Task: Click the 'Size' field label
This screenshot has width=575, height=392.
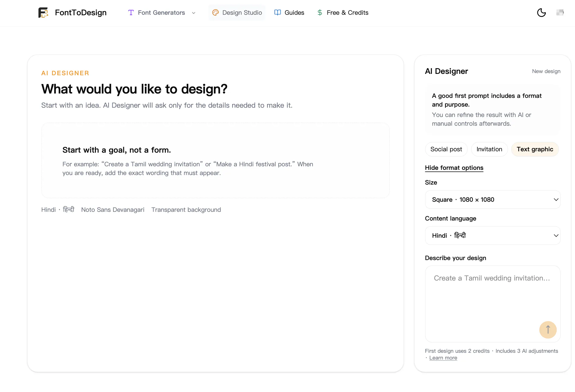Action: pyautogui.click(x=431, y=182)
